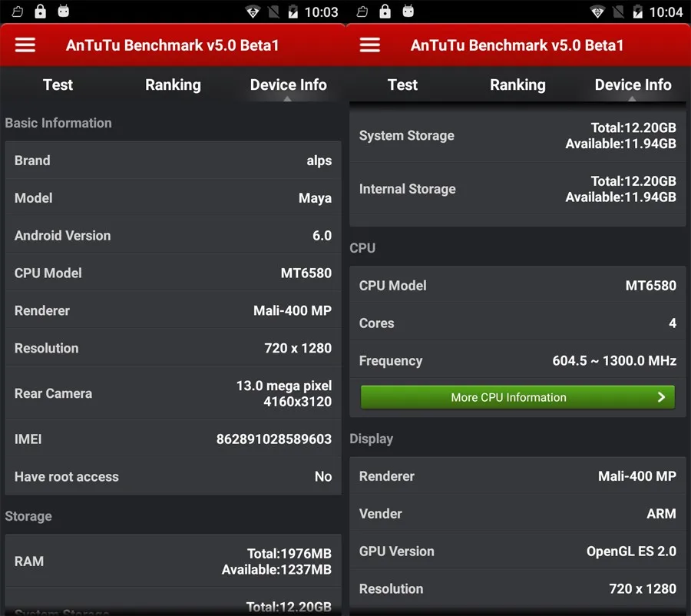
Task: Tap Display section header
Action: click(x=371, y=439)
